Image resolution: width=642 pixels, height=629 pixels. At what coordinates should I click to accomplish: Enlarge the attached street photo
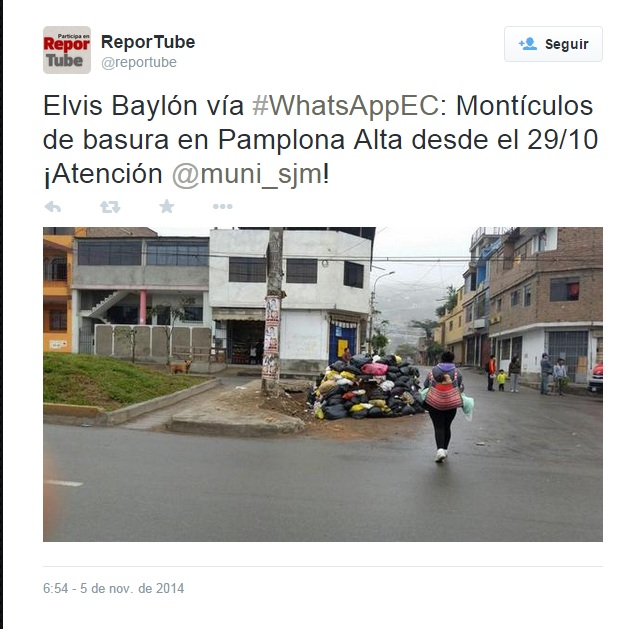(323, 384)
